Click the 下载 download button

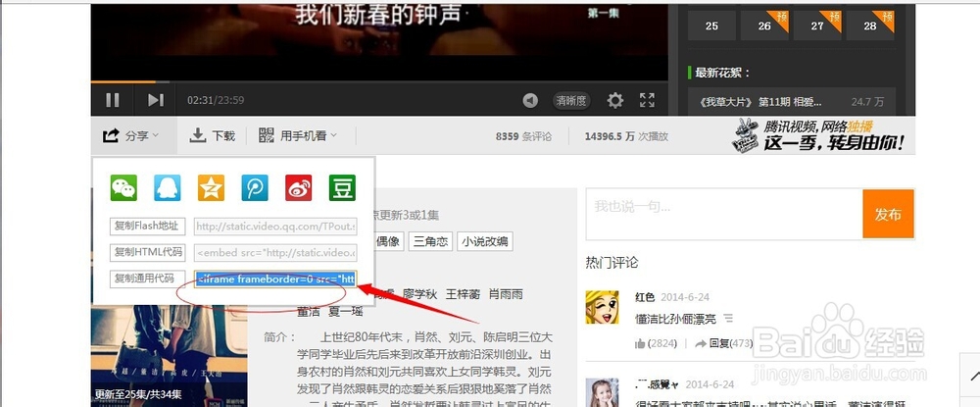[213, 135]
